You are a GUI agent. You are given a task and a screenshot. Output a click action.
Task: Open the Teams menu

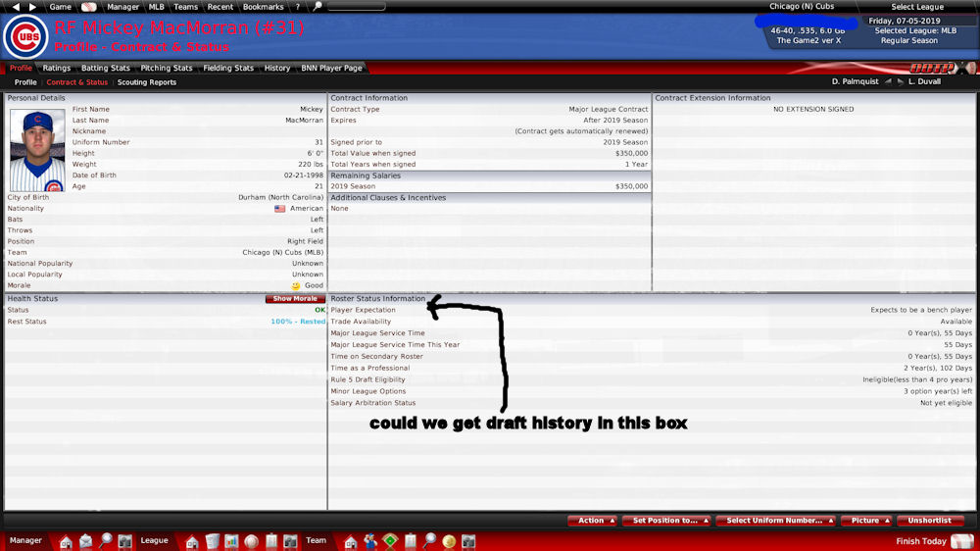coord(185,7)
